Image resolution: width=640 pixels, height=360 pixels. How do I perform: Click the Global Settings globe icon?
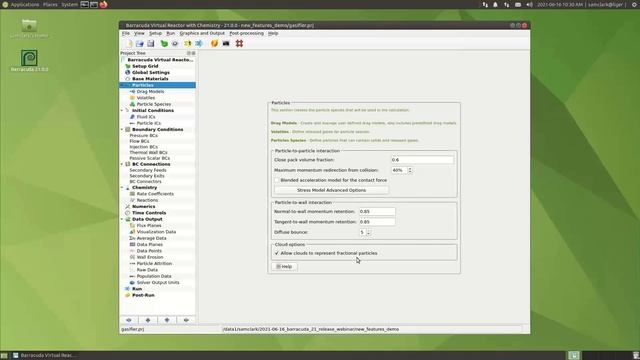(x=128, y=72)
